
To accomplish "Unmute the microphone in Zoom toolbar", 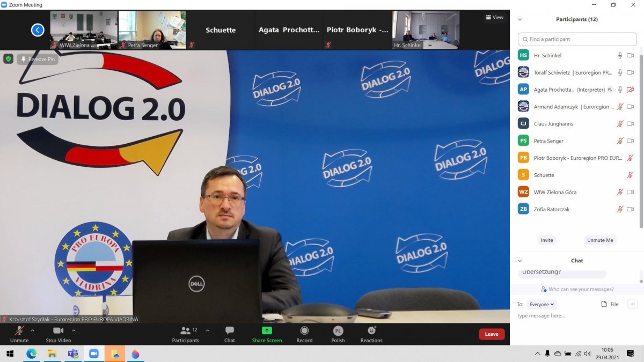I will coord(19,334).
